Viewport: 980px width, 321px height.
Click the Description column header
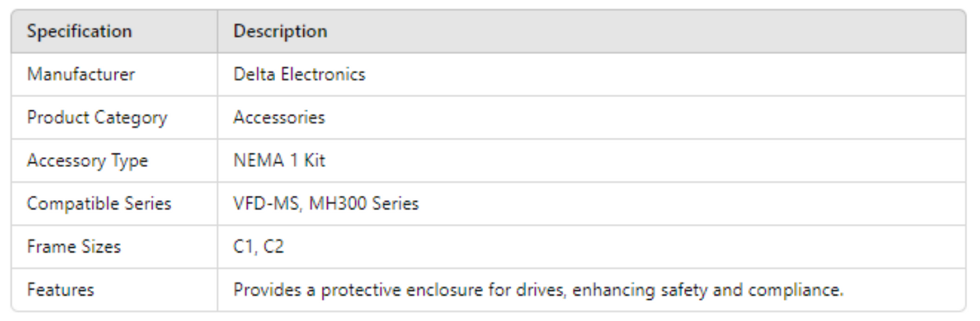[280, 31]
